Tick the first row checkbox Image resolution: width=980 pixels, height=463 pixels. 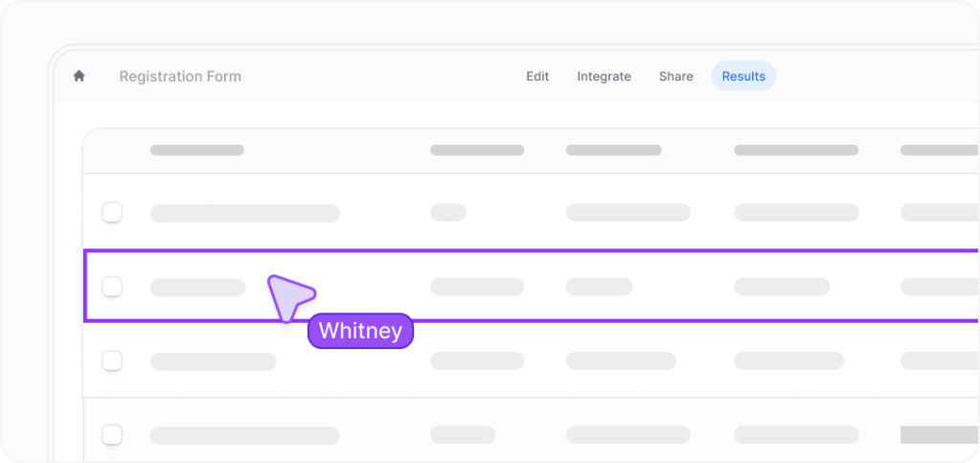[112, 212]
